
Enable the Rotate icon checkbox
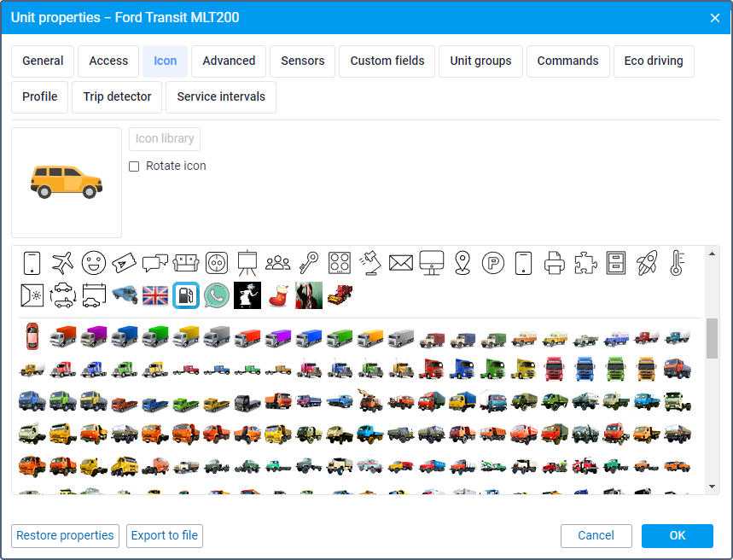pyautogui.click(x=134, y=166)
